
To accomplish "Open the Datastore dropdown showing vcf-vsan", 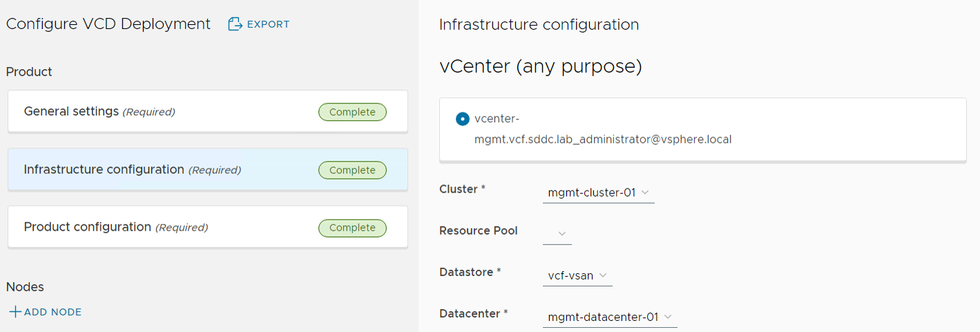I will click(577, 275).
